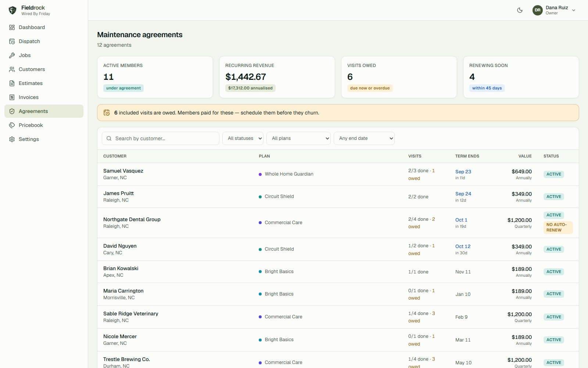Screen dimensions: 588x368
Task: Click Maria Carrington's ACTIVE status badge
Action: [554, 294]
